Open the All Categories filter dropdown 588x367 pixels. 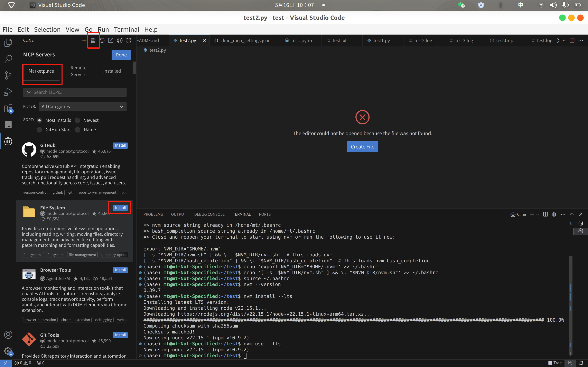coord(83,107)
